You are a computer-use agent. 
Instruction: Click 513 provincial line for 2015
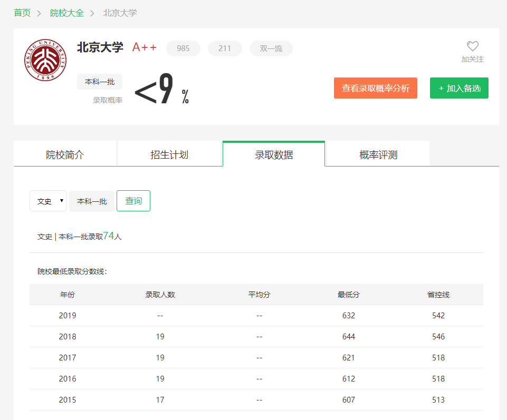pyautogui.click(x=438, y=400)
